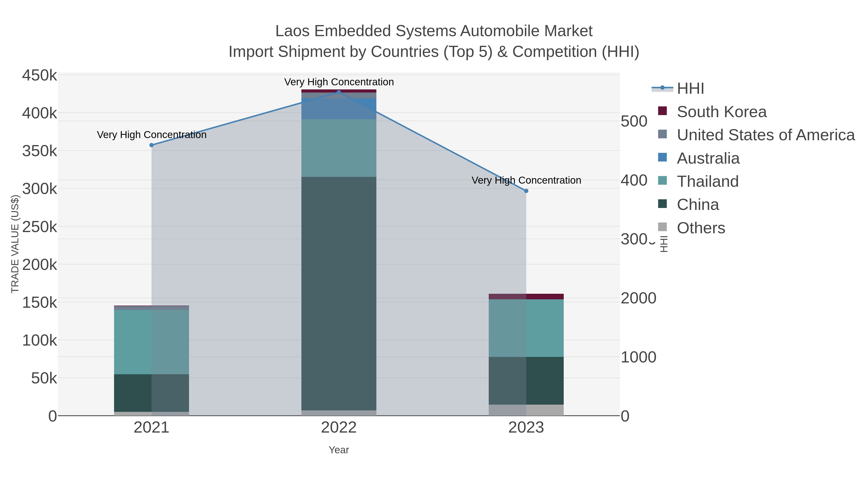Toggle the HHI line legend entry
Viewport: 868px width, 488px height.
pos(678,89)
